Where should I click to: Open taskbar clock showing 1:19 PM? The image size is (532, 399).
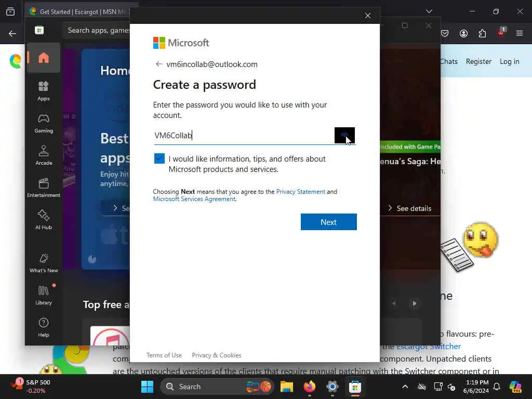point(477,387)
